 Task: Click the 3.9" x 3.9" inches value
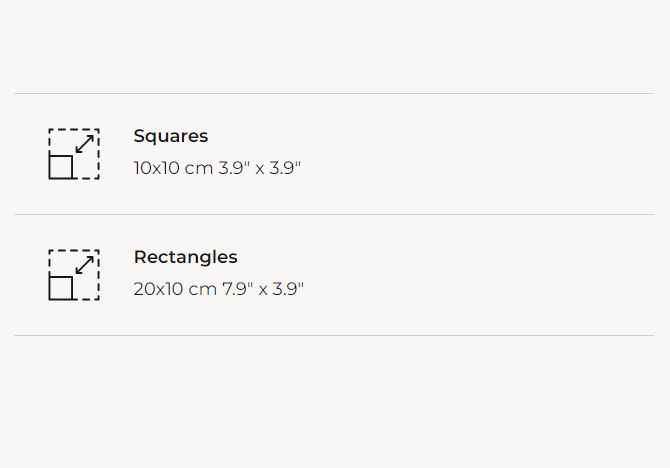(260, 168)
